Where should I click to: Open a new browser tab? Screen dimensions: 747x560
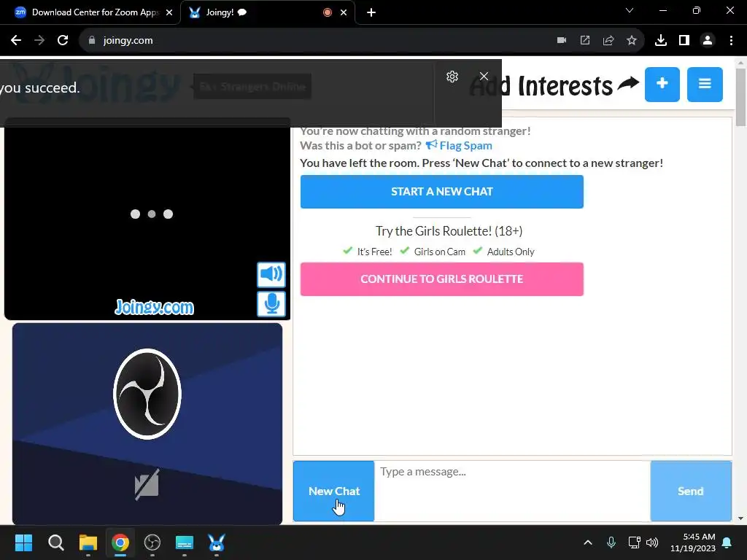tap(371, 12)
